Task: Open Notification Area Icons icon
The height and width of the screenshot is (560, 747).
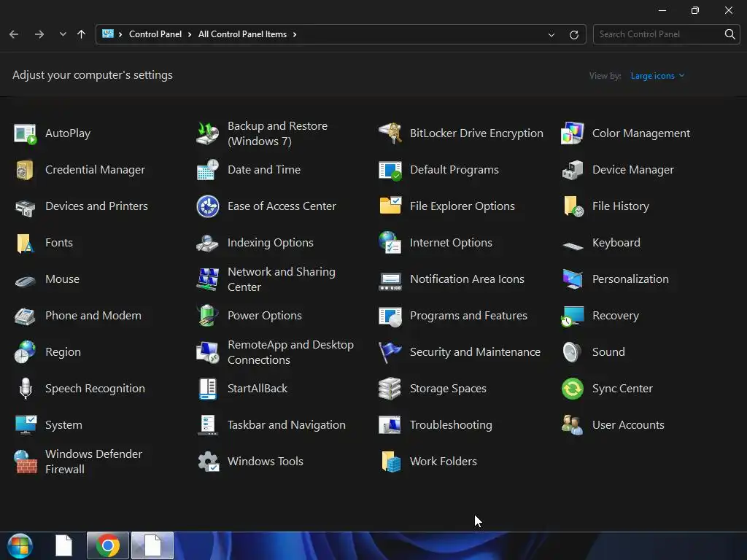Action: 390,281
